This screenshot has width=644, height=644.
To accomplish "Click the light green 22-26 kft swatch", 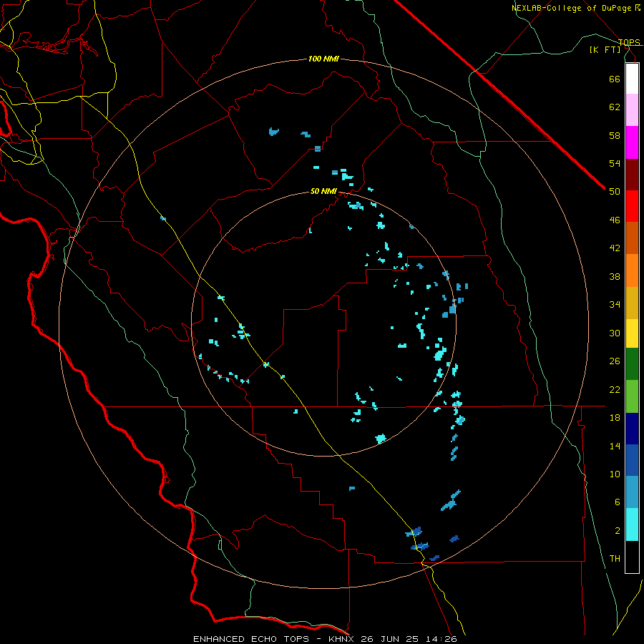I will (x=632, y=396).
